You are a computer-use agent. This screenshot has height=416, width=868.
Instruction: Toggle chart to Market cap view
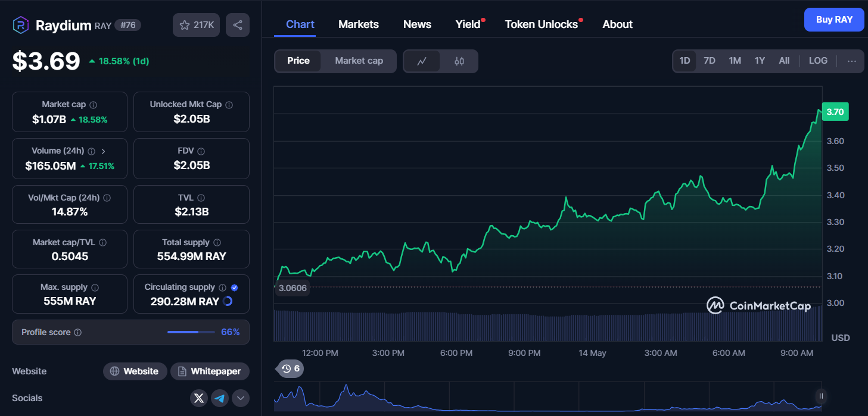(x=359, y=61)
